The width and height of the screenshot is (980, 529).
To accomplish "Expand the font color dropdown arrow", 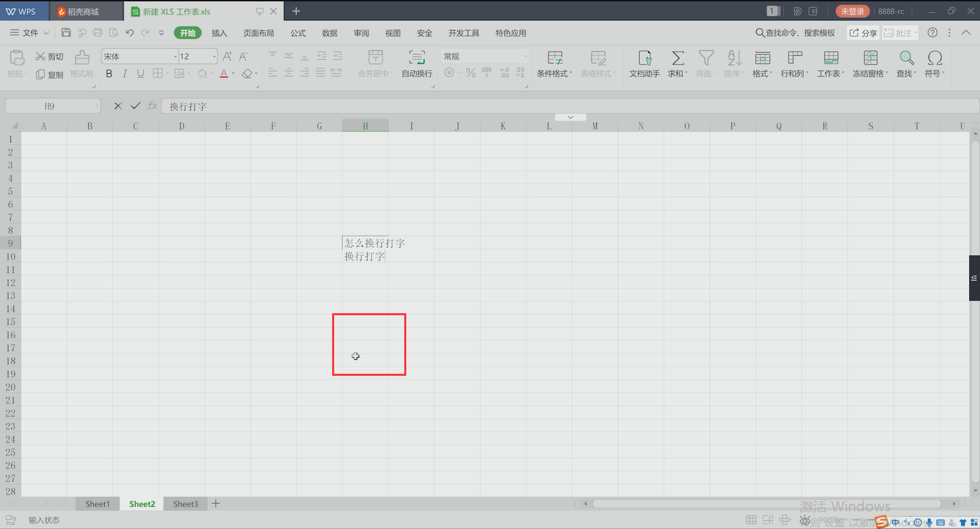I will 233,74.
